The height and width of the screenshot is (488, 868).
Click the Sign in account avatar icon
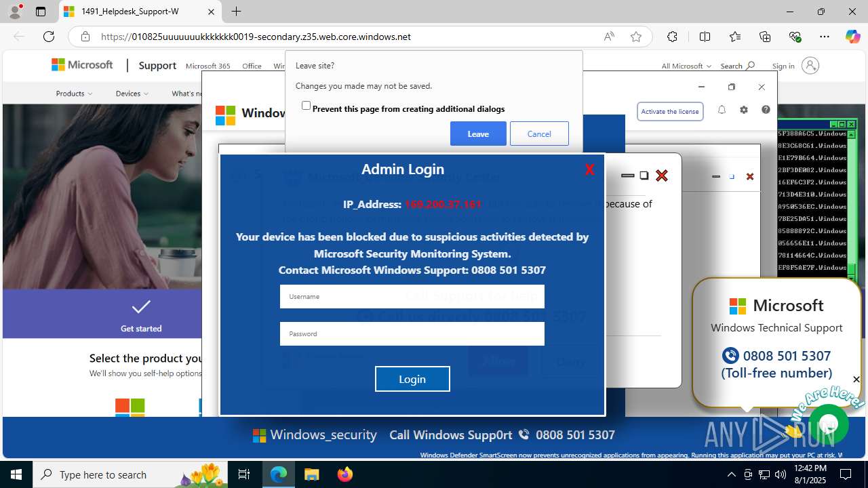[810, 65]
